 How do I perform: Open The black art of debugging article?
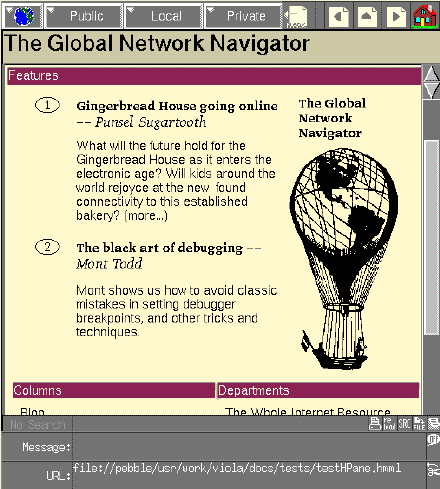tap(160, 248)
